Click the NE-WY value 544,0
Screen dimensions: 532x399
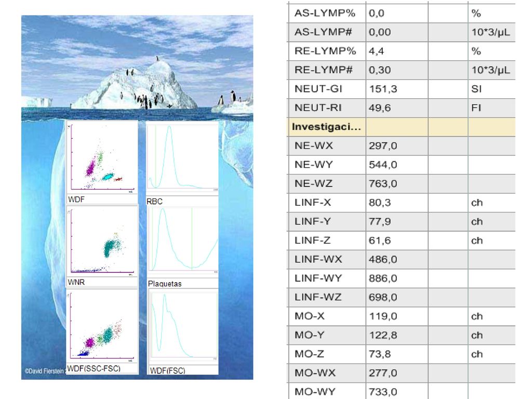pyautogui.click(x=383, y=165)
